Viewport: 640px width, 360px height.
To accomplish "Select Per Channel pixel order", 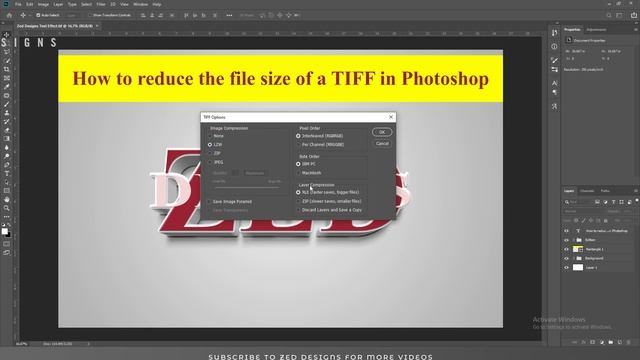I will click(x=320, y=145).
